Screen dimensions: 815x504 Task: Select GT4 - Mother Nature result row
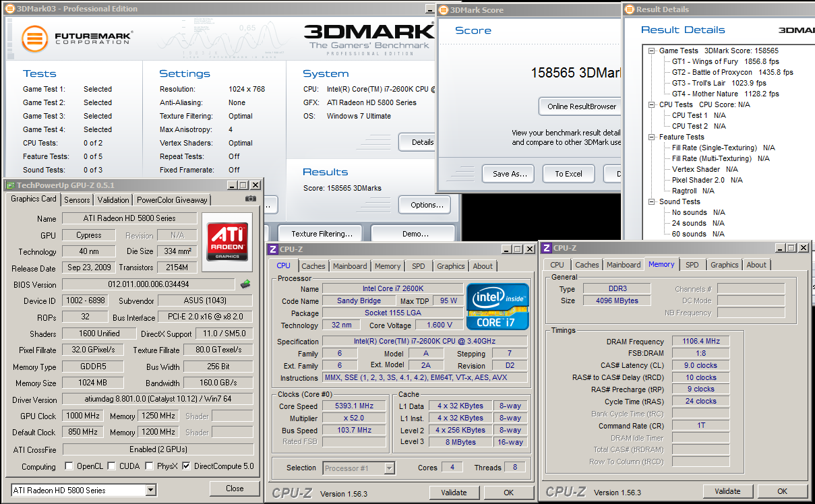coord(725,94)
